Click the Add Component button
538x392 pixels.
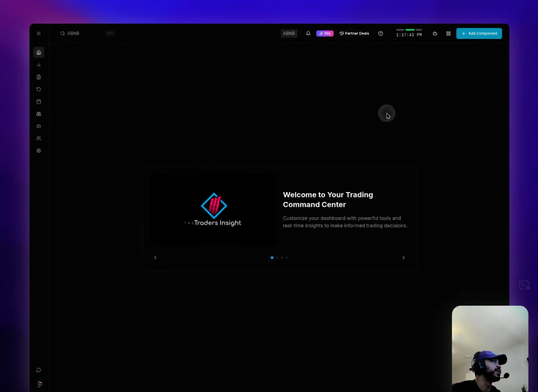click(479, 33)
